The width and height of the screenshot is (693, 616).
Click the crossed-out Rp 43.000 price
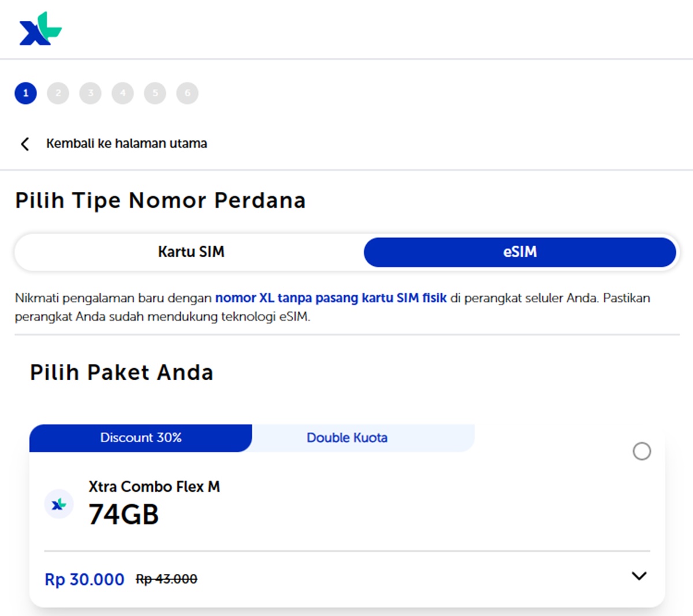(166, 578)
